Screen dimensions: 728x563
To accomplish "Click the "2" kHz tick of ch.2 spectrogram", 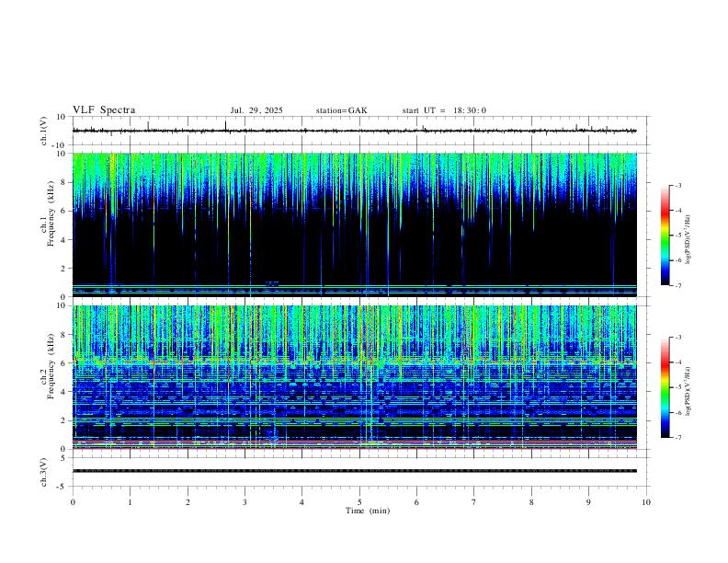I will pyautogui.click(x=63, y=420).
